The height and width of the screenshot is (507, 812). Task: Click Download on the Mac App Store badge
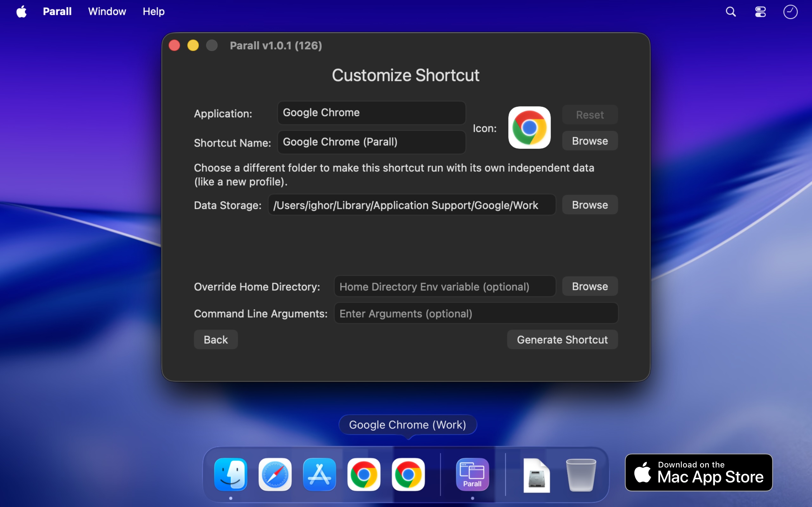(x=698, y=472)
